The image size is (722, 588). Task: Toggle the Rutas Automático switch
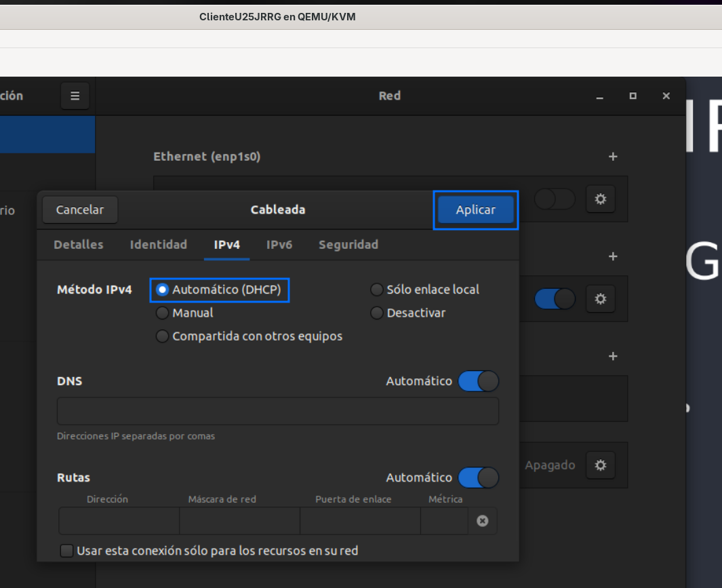click(x=479, y=478)
